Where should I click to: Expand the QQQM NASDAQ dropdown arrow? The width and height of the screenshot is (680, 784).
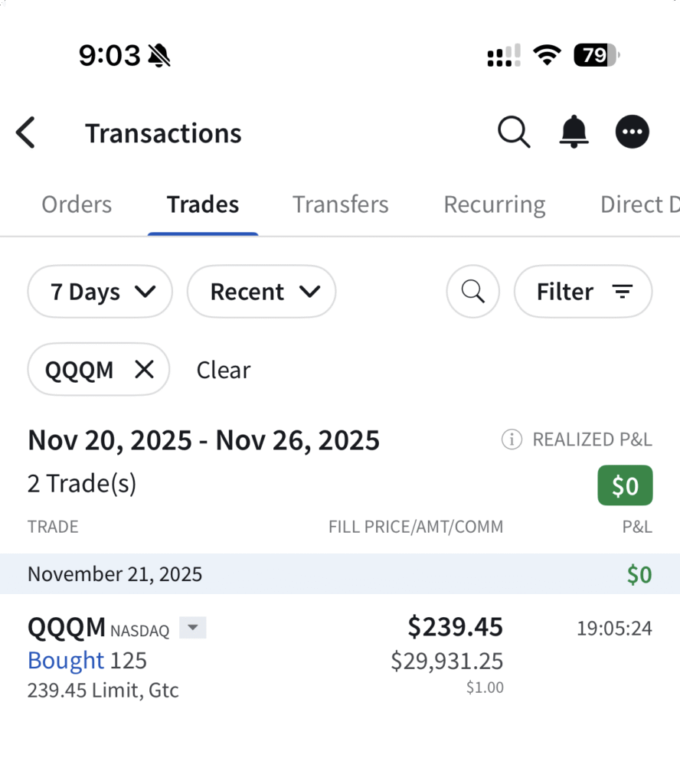pyautogui.click(x=193, y=629)
